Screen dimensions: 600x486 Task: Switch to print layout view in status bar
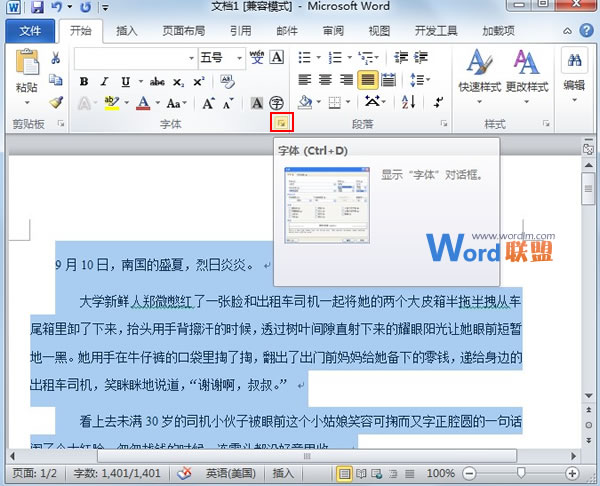344,474
